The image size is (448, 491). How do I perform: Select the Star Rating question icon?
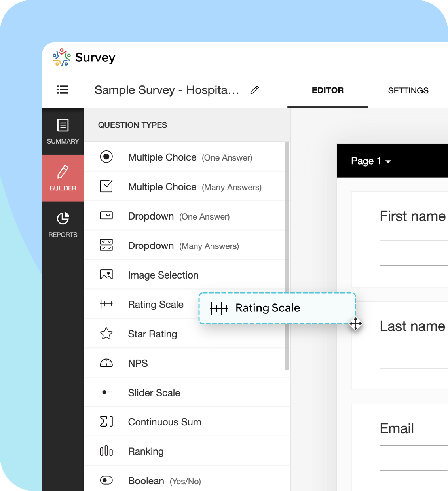(x=106, y=334)
